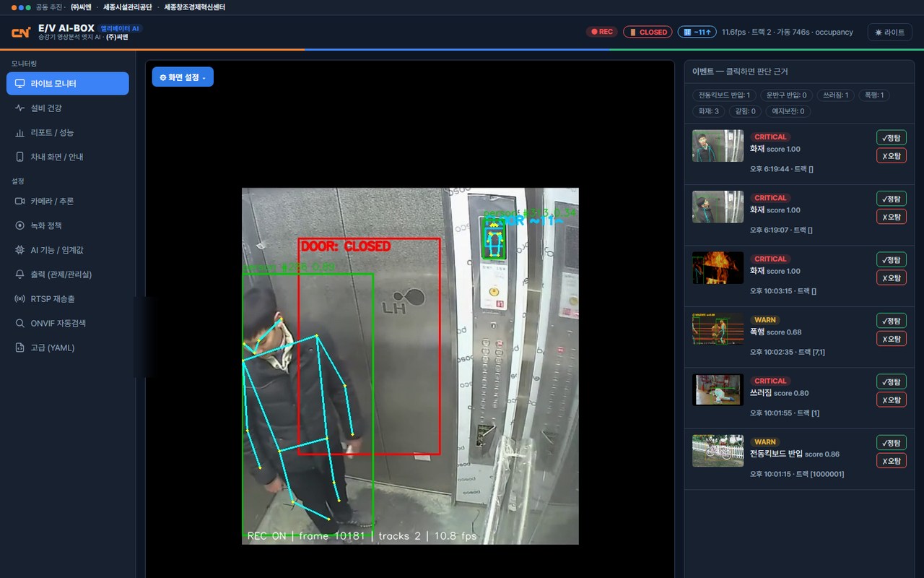Click the bell icon beside 출력 (관제/관리실)
This screenshot has height=578, width=924.
tap(19, 275)
